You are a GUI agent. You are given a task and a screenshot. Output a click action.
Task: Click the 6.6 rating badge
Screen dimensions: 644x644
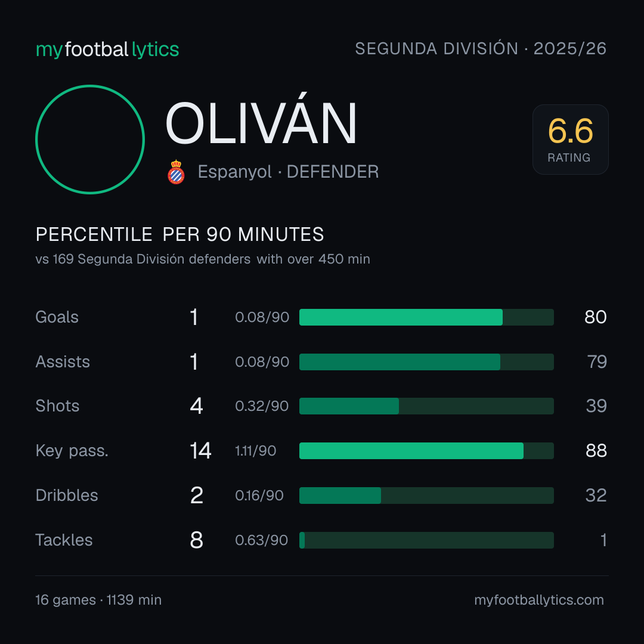[x=571, y=139]
